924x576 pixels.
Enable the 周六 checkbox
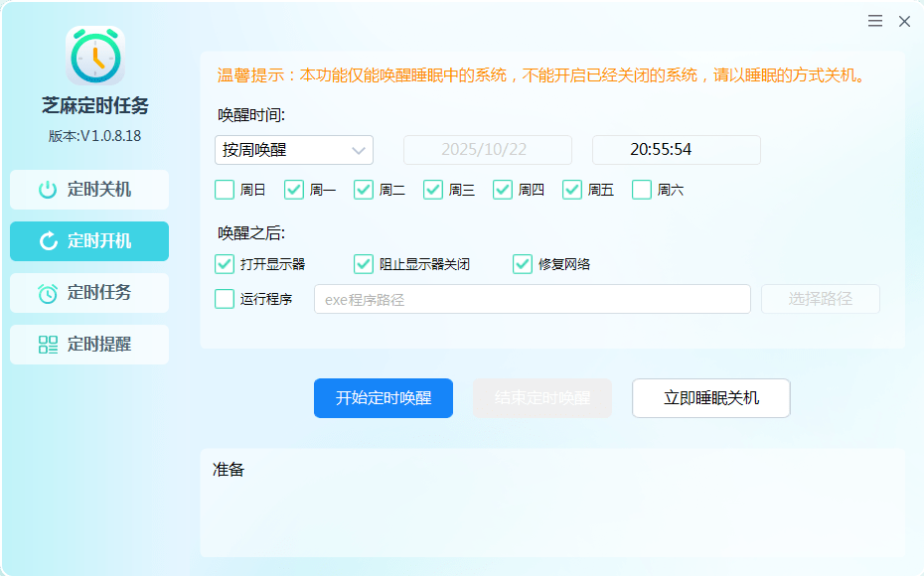click(x=642, y=190)
